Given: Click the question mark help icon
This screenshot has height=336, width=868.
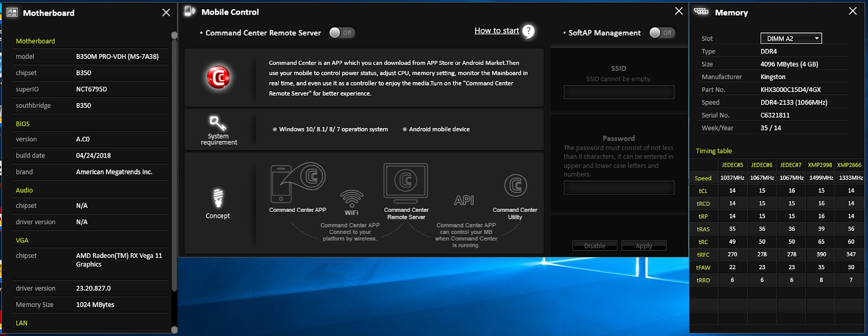Looking at the screenshot, I should 528,31.
